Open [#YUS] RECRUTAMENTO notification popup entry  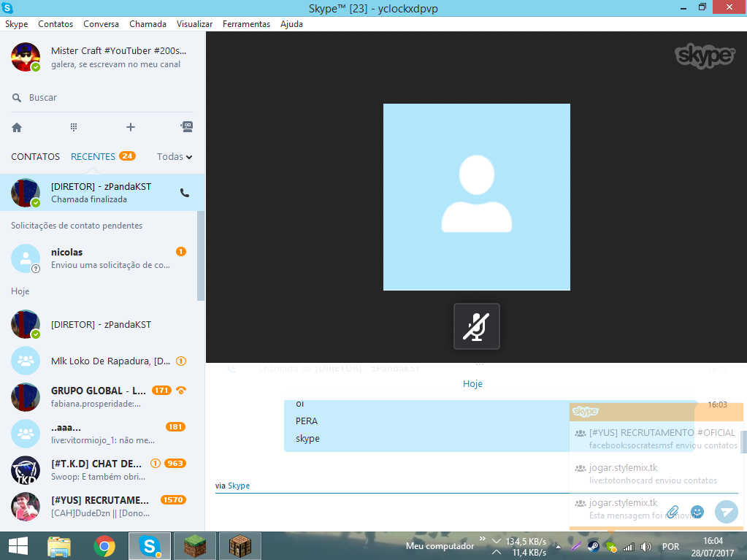pyautogui.click(x=656, y=439)
